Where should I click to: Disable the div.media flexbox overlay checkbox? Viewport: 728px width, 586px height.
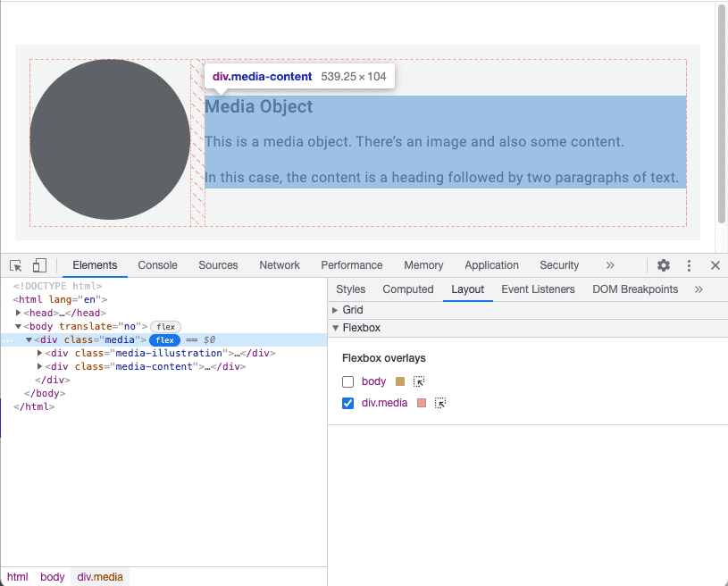coord(347,403)
